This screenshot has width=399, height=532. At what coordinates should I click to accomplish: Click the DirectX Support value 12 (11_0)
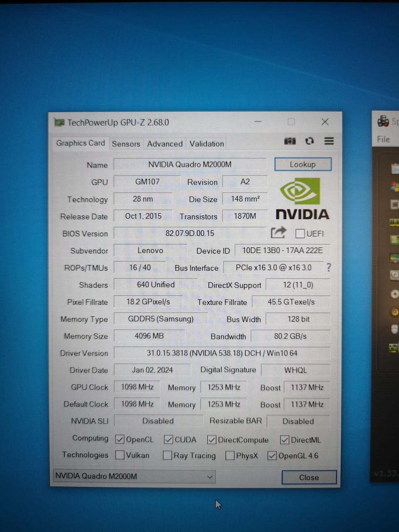point(298,285)
